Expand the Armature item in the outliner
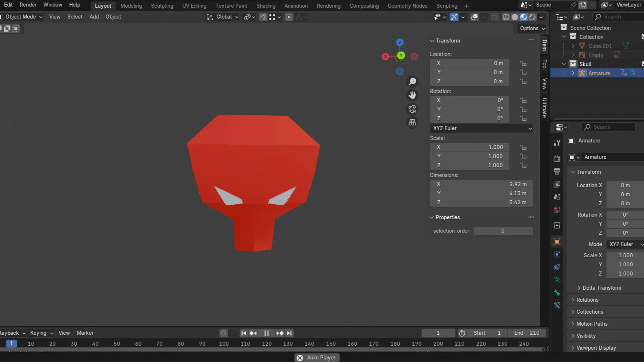Viewport: 644px width, 362px height. (x=573, y=73)
